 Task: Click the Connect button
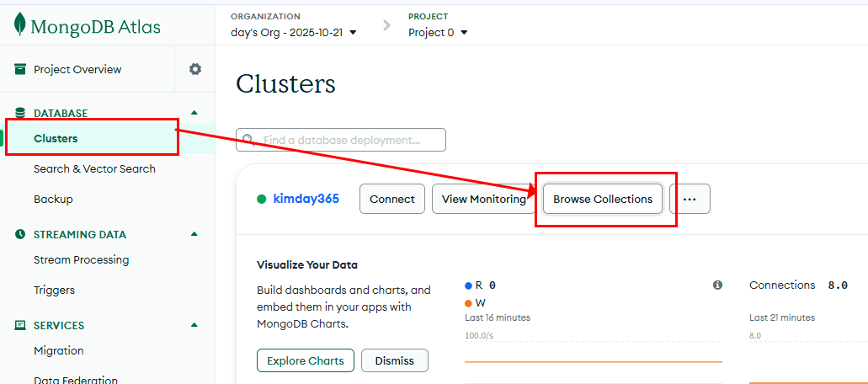tap(392, 200)
